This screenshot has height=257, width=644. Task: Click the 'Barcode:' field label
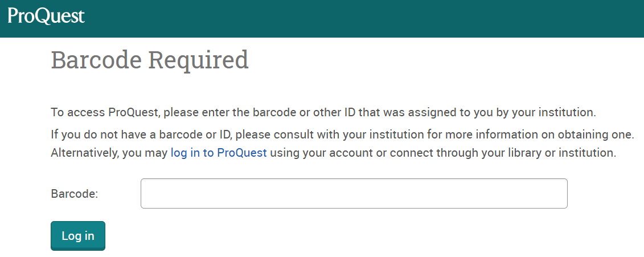[x=75, y=194]
